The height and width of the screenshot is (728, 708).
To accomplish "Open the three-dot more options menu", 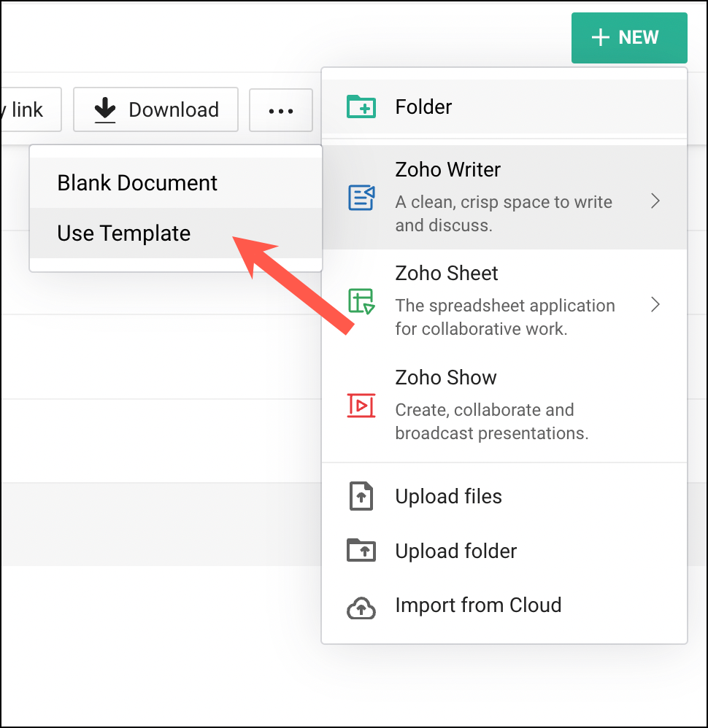I will (x=280, y=110).
